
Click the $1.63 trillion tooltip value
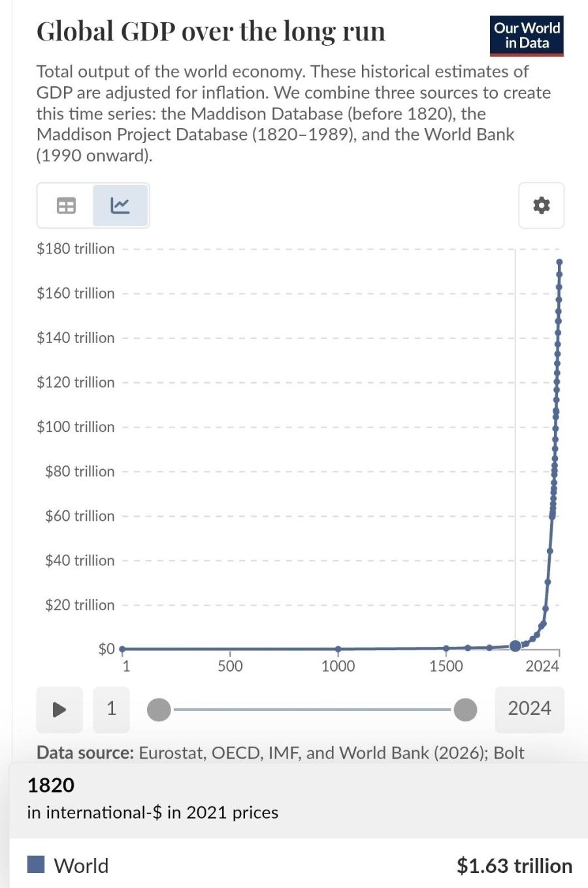515,866
